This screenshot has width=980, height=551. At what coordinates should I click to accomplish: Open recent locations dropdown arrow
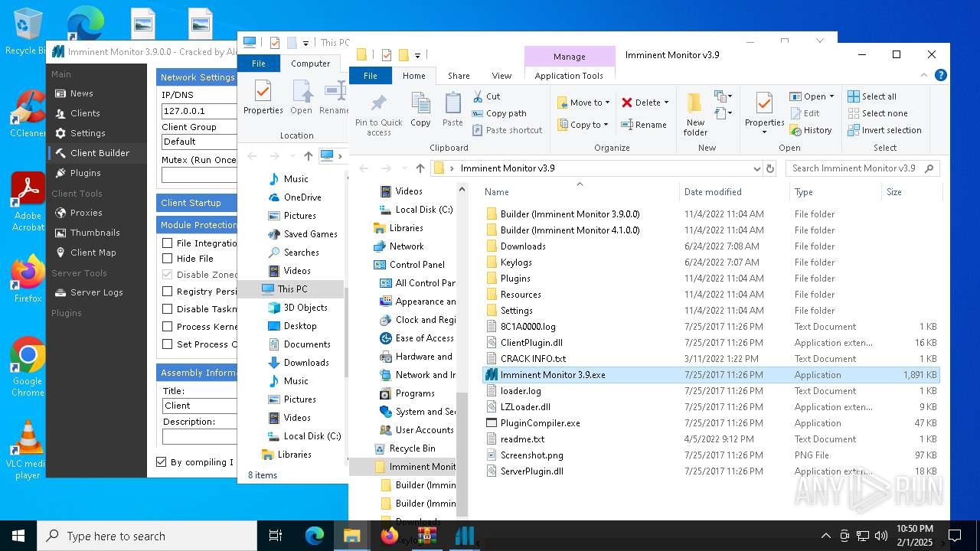[x=403, y=168]
